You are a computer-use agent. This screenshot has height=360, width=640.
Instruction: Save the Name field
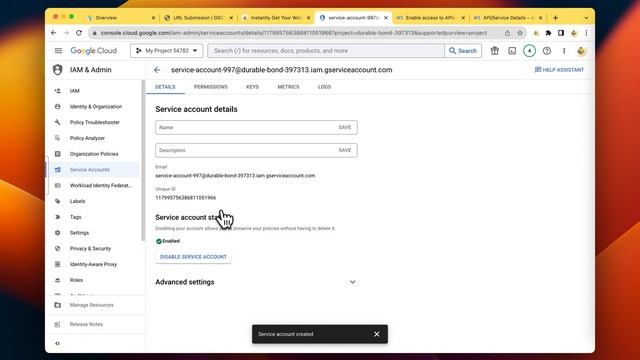(x=345, y=127)
